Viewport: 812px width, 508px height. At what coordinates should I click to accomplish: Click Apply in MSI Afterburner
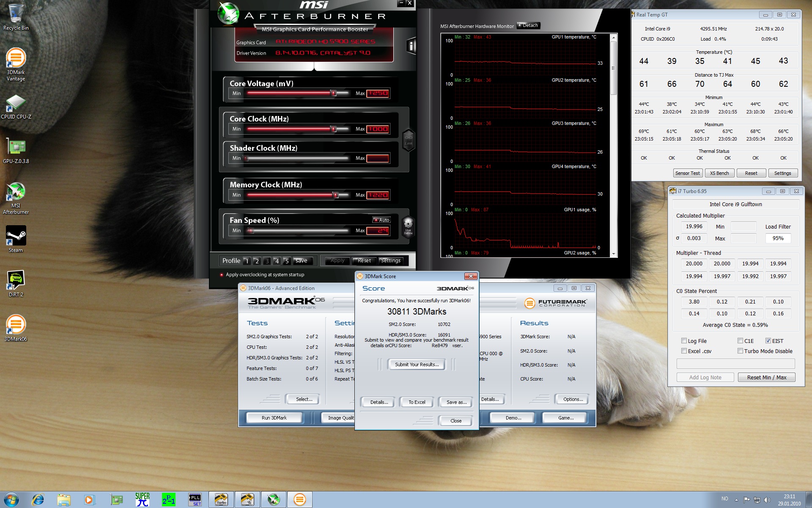coord(337,261)
